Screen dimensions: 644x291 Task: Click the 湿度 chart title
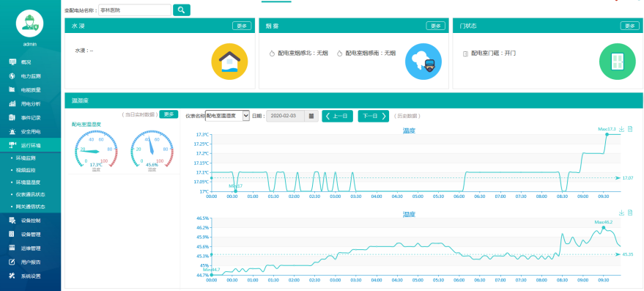(x=409, y=215)
